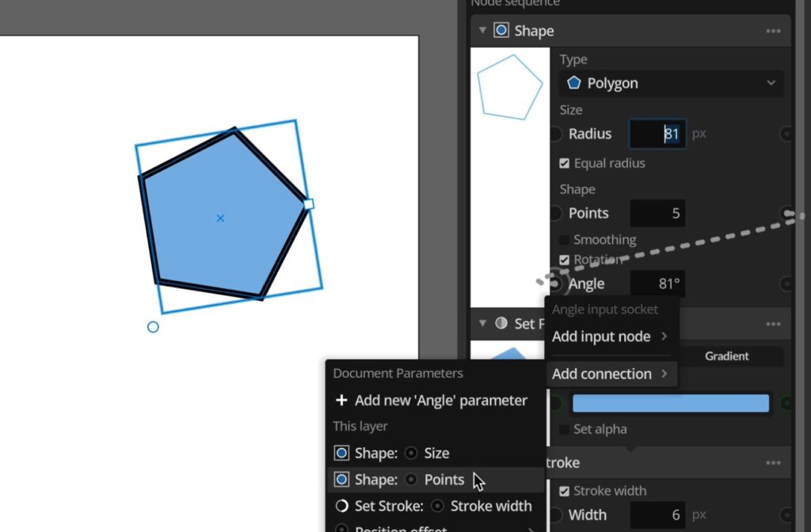Open the Add input node submenu
Screen dimensions: 811x532
point(609,336)
